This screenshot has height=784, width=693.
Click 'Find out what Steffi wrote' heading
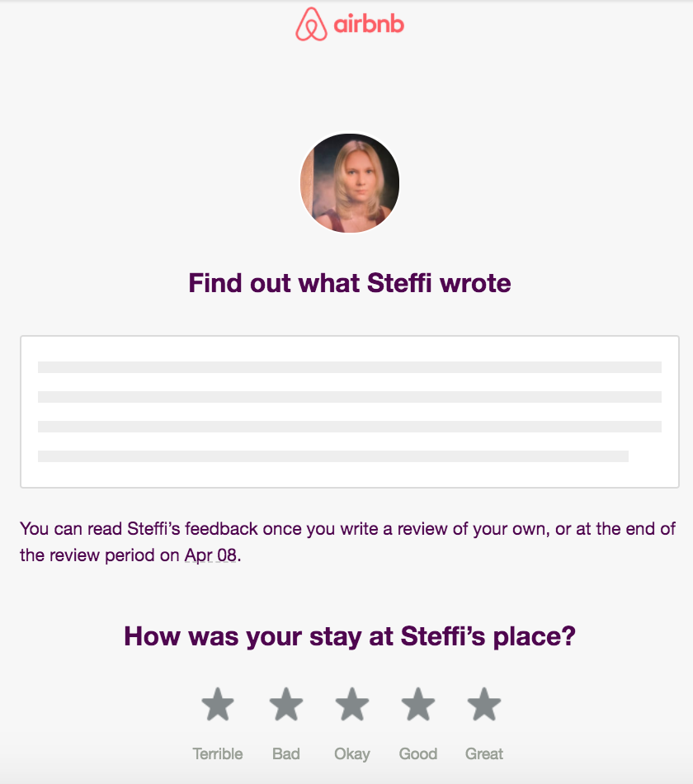[x=350, y=283]
